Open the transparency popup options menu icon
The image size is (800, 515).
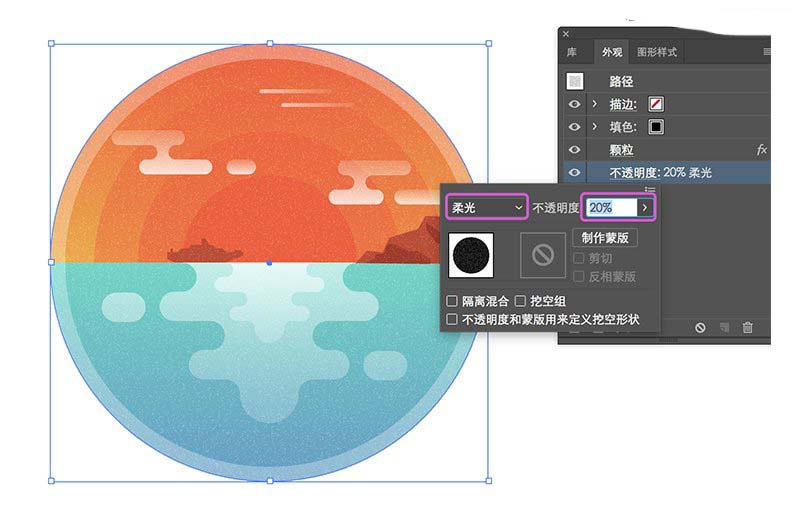pos(649,189)
